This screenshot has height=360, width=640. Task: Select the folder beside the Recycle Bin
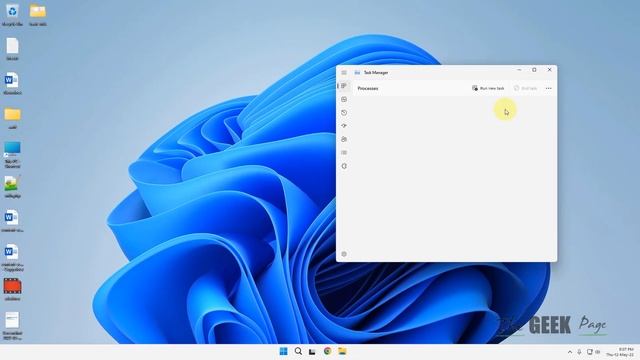38,15
